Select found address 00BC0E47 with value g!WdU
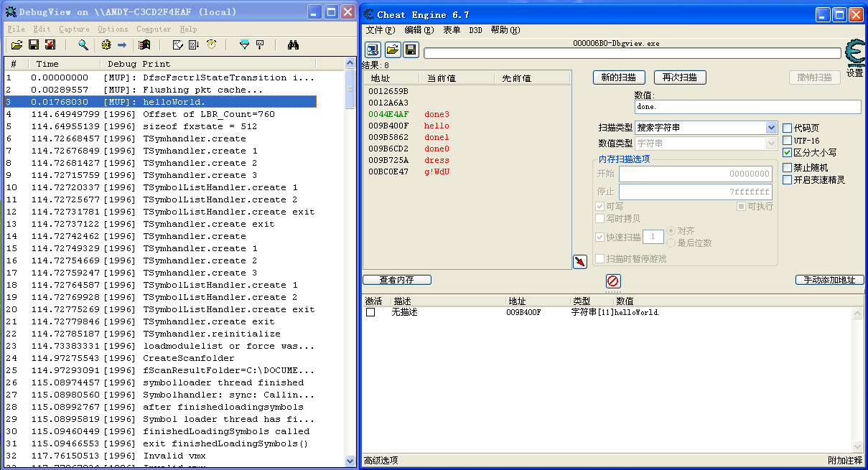The height and width of the screenshot is (470, 868). (x=467, y=171)
